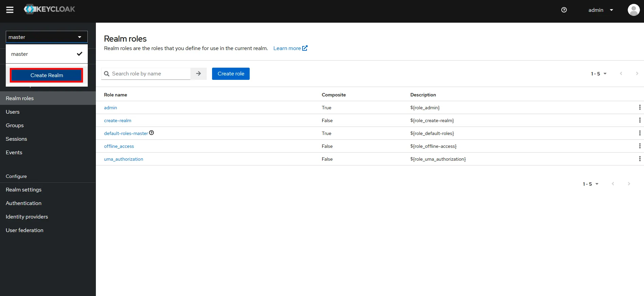
Task: Select master realm from the list
Action: 47,54
